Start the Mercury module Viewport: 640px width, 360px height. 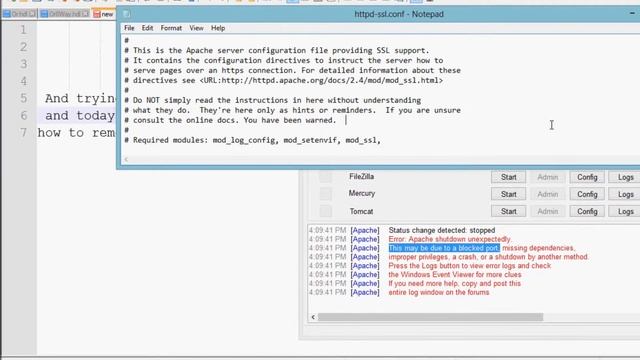509,194
